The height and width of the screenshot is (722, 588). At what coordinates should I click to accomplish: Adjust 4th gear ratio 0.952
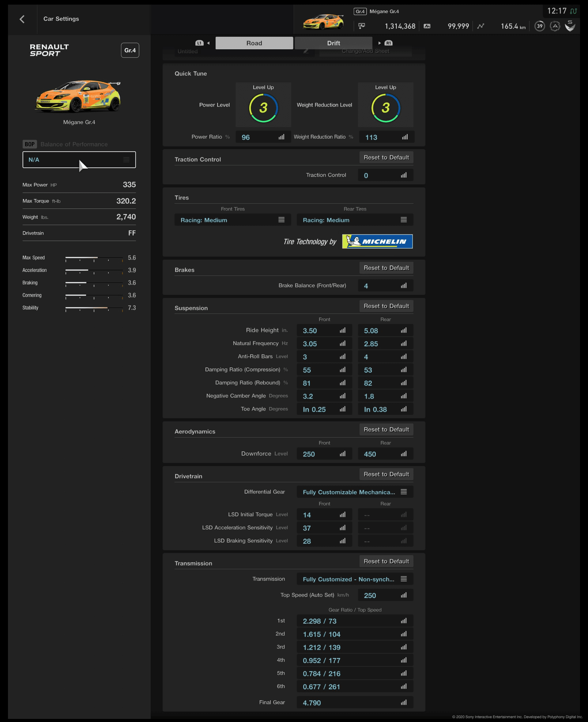click(x=355, y=660)
